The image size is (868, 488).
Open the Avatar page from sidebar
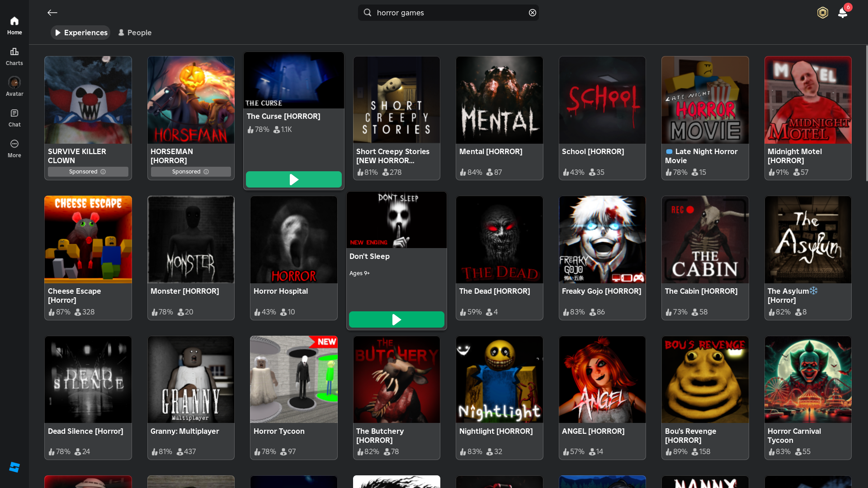click(x=14, y=86)
